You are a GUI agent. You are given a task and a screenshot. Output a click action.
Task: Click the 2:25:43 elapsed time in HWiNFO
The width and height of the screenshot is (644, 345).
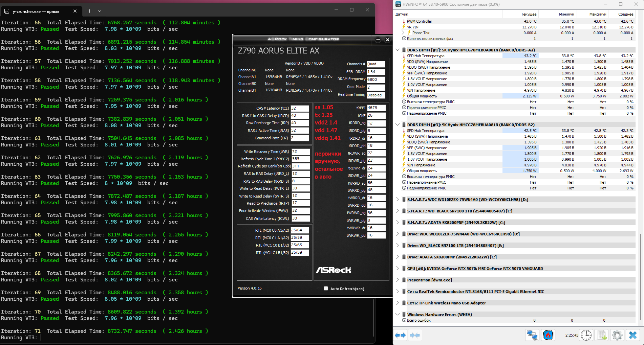click(572, 335)
